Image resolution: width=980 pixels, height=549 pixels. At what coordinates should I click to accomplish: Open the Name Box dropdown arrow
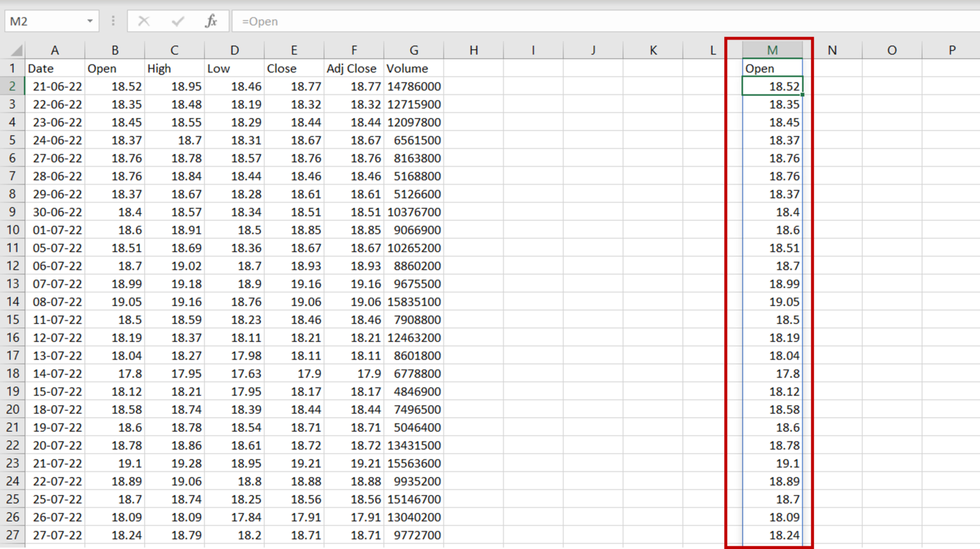tap(89, 20)
